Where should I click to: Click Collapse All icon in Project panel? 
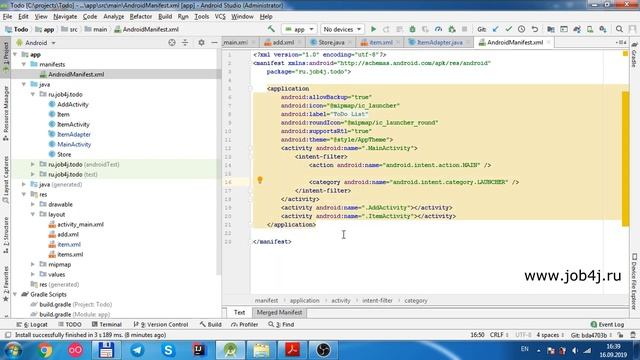tap(185, 42)
